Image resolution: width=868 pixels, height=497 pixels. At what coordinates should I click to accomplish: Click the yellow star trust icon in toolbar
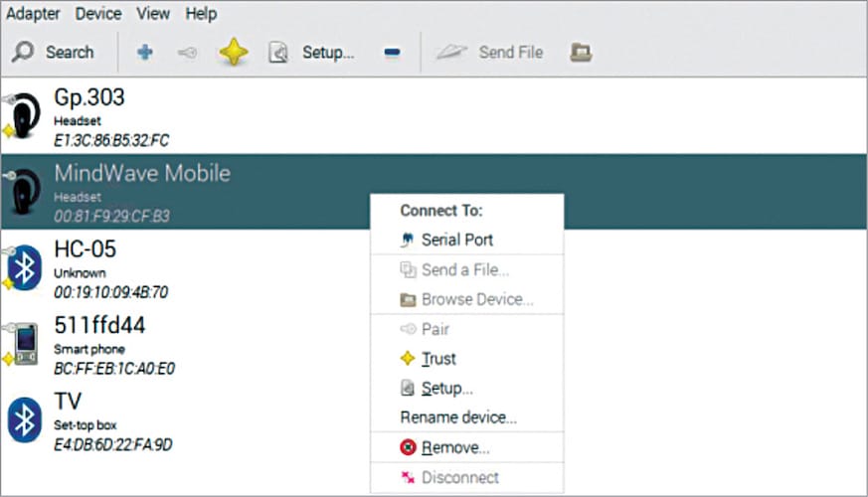point(233,53)
